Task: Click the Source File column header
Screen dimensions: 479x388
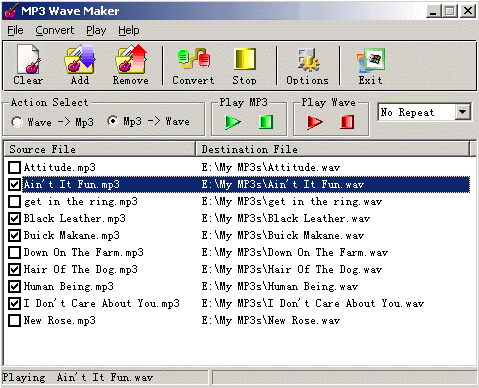Action: pyautogui.click(x=99, y=149)
